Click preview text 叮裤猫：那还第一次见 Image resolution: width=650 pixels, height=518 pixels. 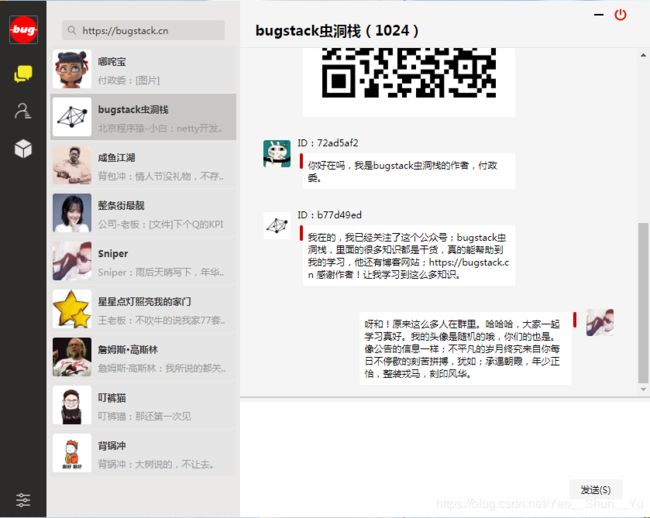145,416
